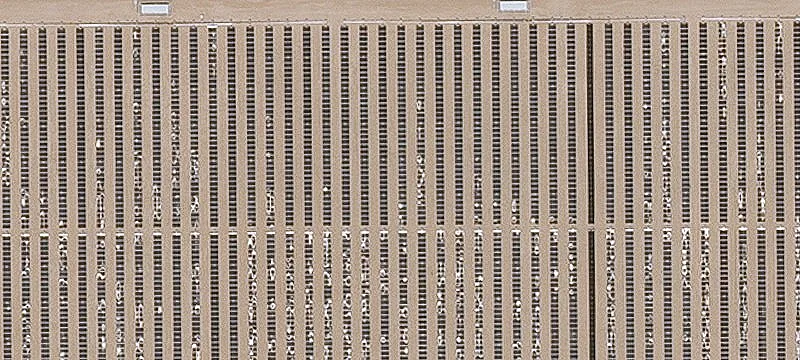Click sandy ground left of the left white building
This screenshot has height=360, width=800.
[69, 9]
